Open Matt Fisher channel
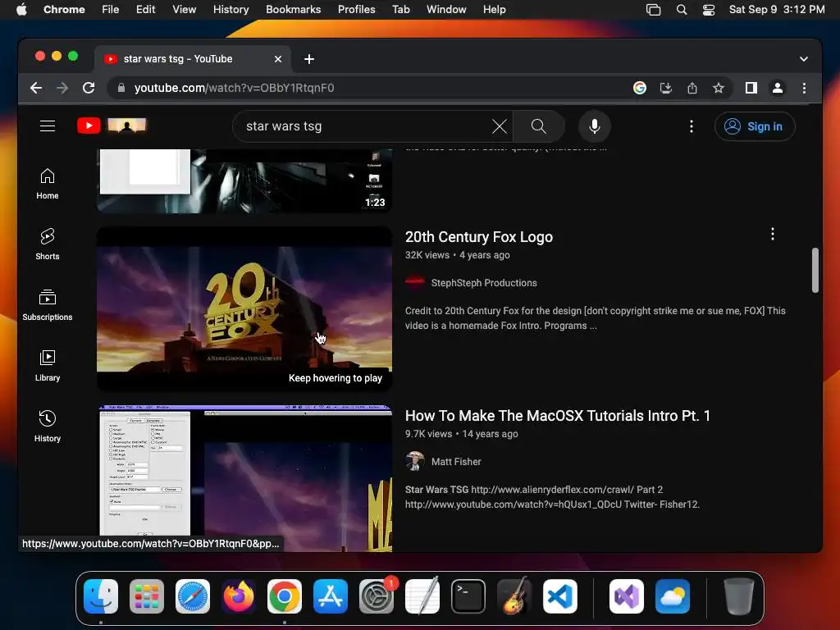 click(x=456, y=462)
